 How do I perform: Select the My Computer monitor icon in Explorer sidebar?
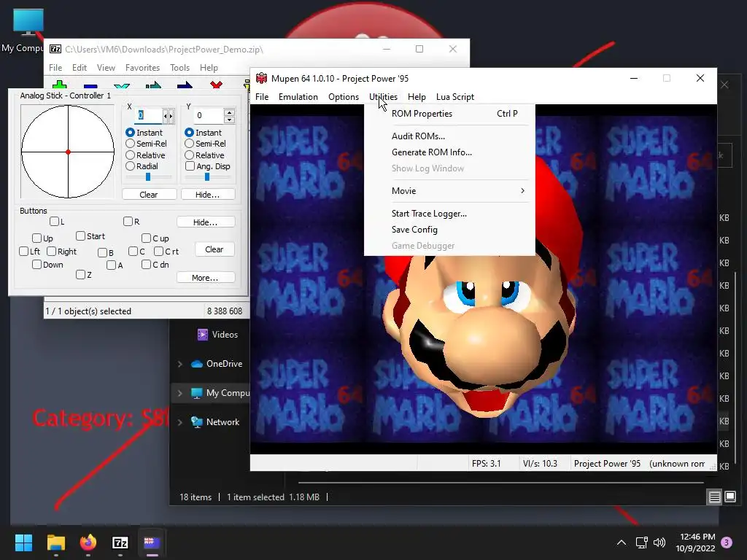click(196, 393)
